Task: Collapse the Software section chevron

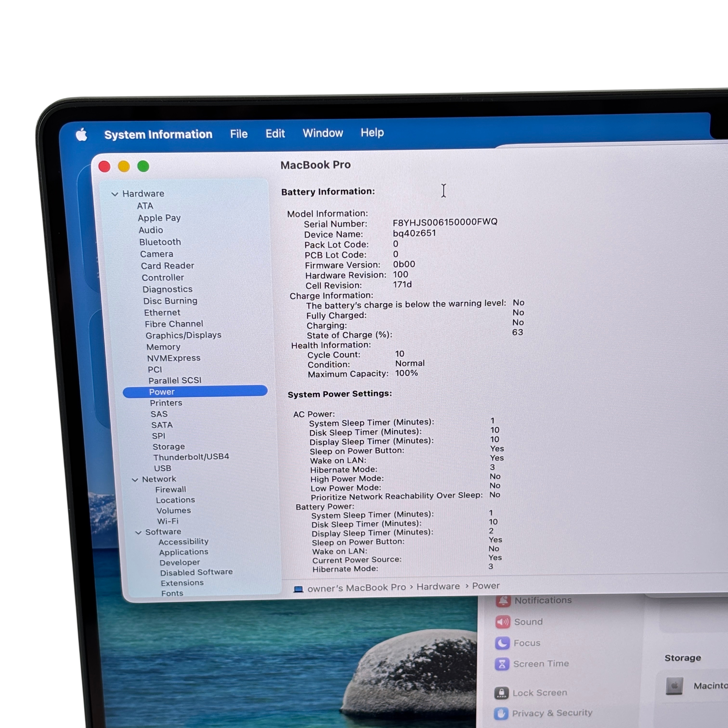Action: click(x=138, y=533)
